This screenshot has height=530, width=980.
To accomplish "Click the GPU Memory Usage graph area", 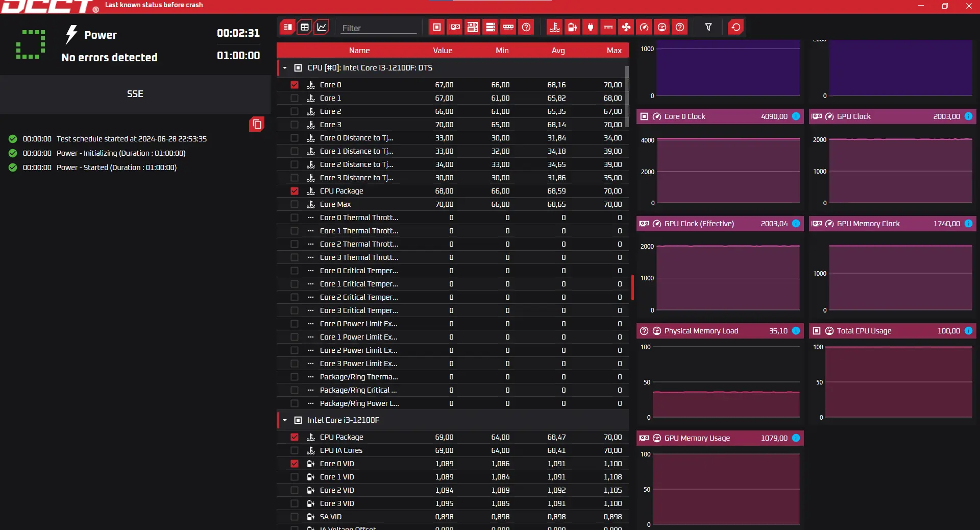I will point(726,489).
